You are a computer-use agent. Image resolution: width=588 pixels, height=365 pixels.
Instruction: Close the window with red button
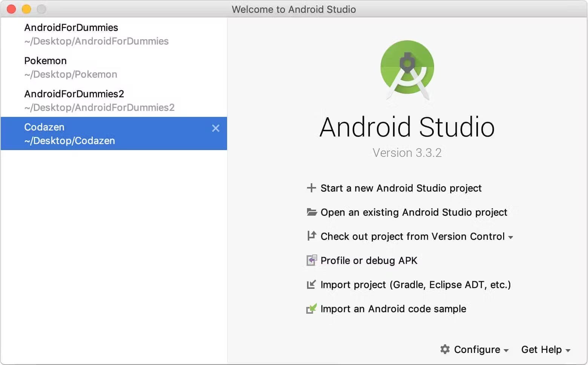pyautogui.click(x=11, y=9)
